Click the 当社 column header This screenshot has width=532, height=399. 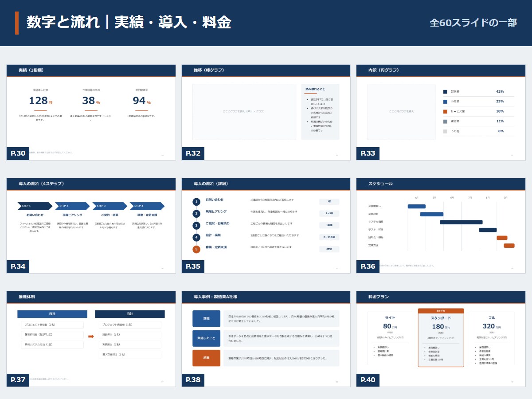[x=130, y=314]
